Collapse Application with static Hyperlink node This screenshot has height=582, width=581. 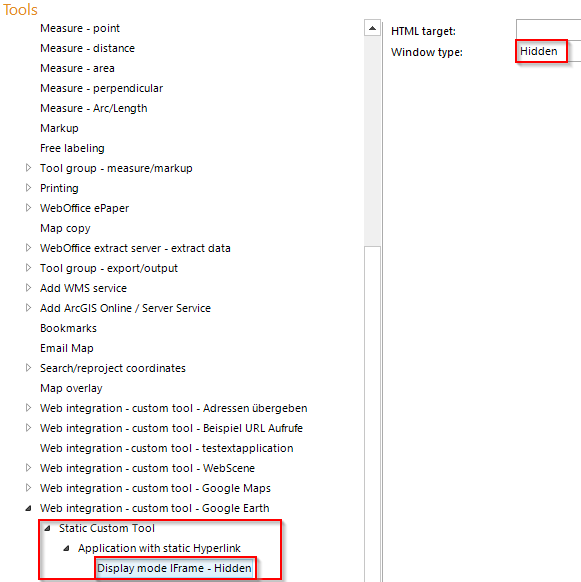point(66,548)
